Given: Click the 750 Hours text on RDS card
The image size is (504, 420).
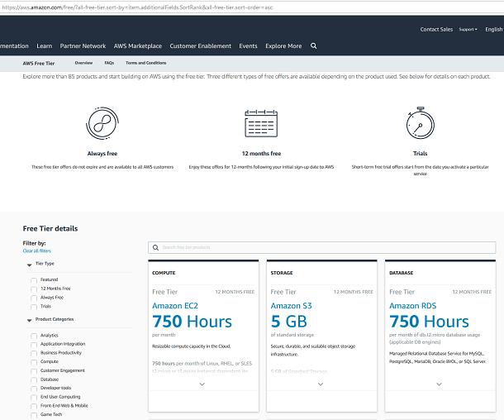Looking at the screenshot, I should point(429,322).
